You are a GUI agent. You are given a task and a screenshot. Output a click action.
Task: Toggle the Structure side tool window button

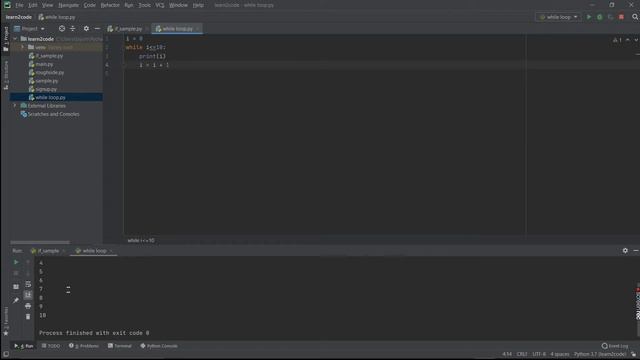[x=6, y=75]
